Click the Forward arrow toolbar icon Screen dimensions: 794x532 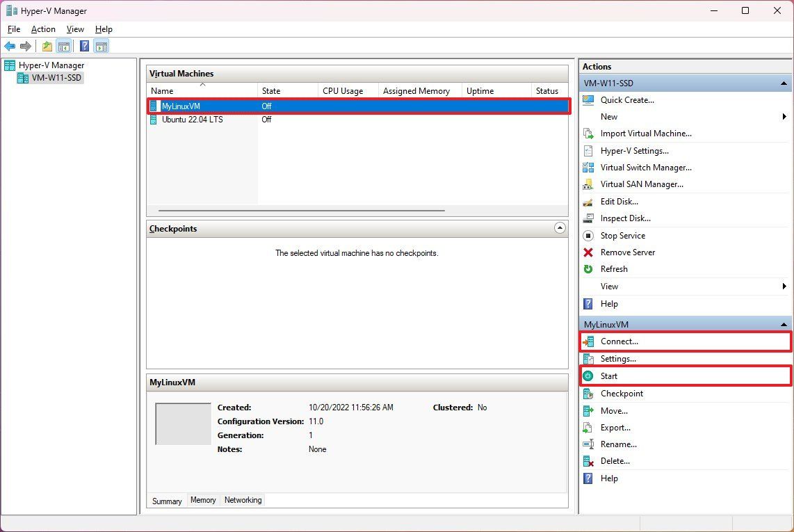tap(25, 47)
